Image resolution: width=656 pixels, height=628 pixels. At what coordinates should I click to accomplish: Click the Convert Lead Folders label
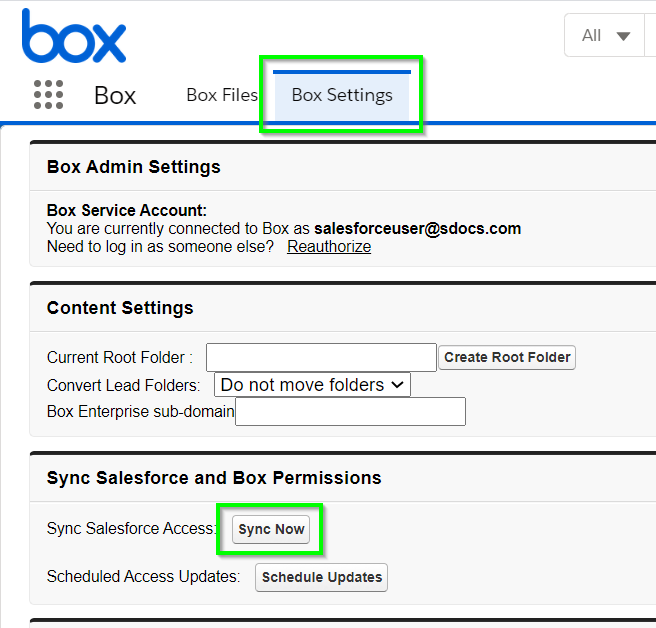coord(123,385)
